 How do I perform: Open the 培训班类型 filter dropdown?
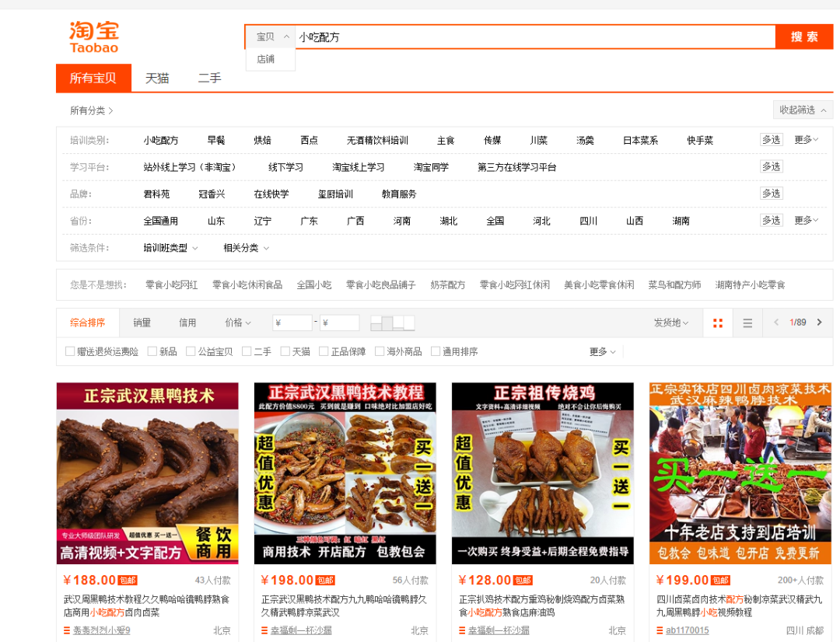[x=170, y=248]
